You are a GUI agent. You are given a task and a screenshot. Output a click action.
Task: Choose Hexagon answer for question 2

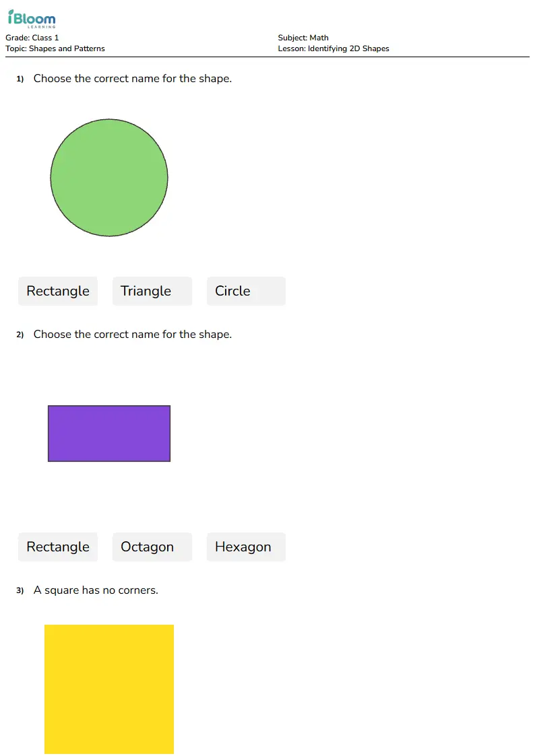click(246, 547)
